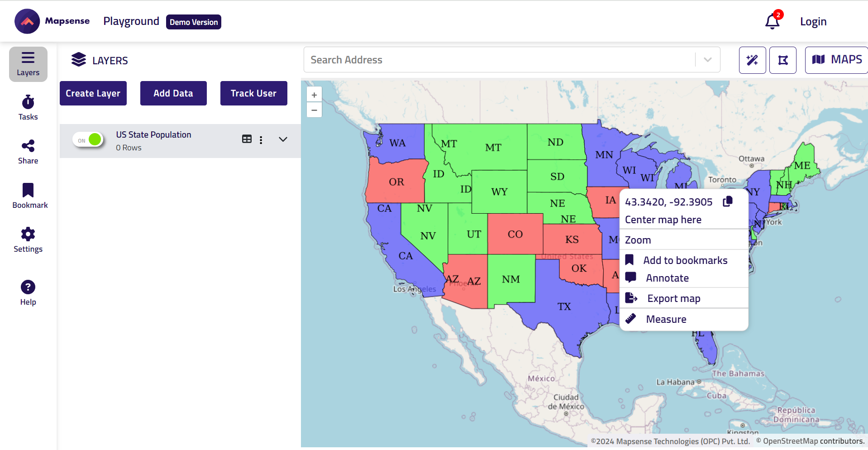Open the MAPS button
Viewport: 868px width, 450px height.
tap(836, 60)
